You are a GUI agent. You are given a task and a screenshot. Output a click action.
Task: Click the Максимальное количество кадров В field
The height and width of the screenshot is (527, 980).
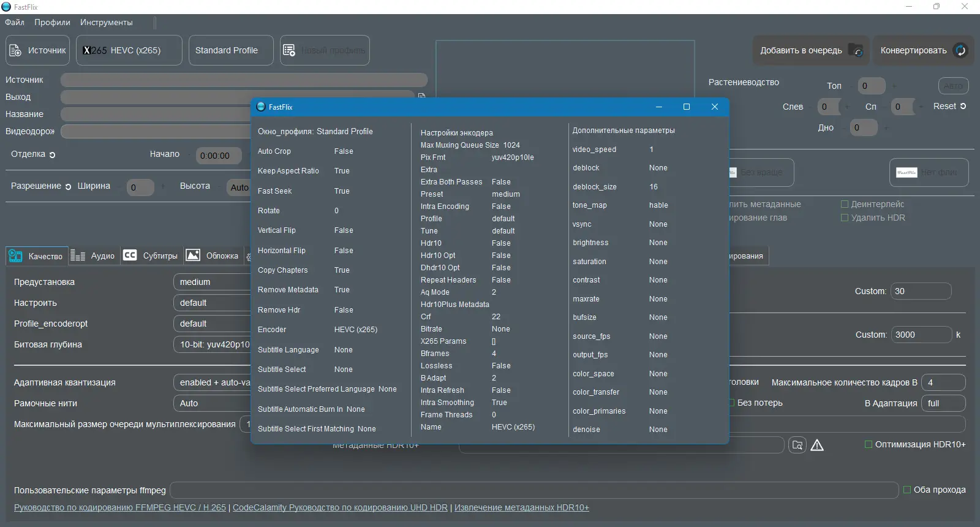coord(943,382)
